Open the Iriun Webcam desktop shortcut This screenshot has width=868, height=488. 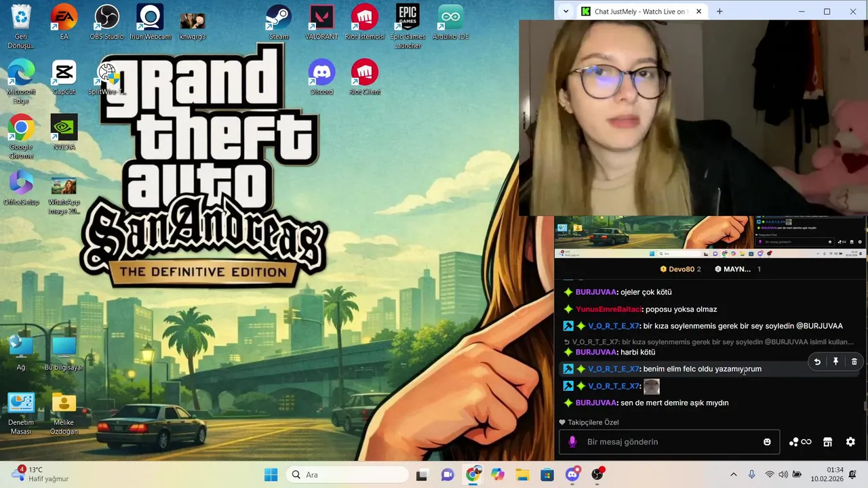click(x=150, y=22)
